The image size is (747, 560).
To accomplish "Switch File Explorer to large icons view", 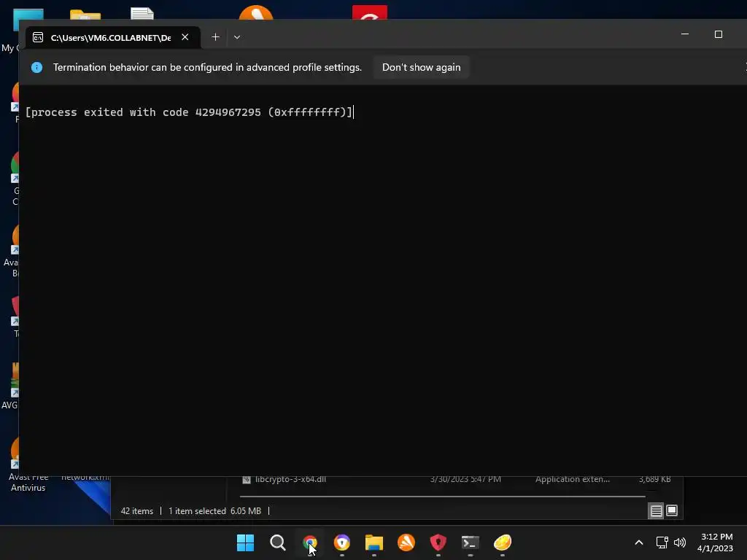I will pyautogui.click(x=672, y=511).
